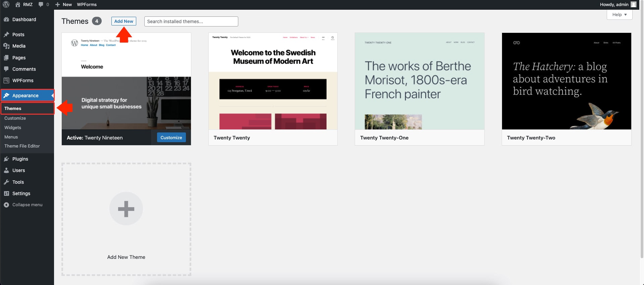Open Theme File Editor submenu

tap(22, 146)
